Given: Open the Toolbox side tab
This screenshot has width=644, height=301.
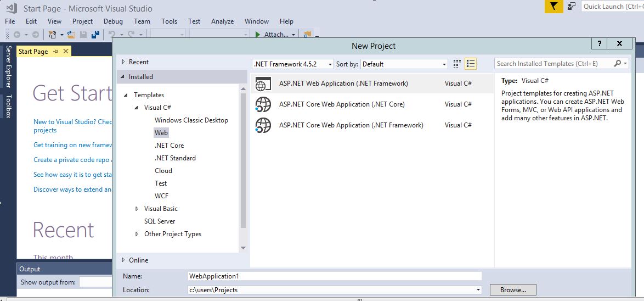Looking at the screenshot, I should 8,106.
